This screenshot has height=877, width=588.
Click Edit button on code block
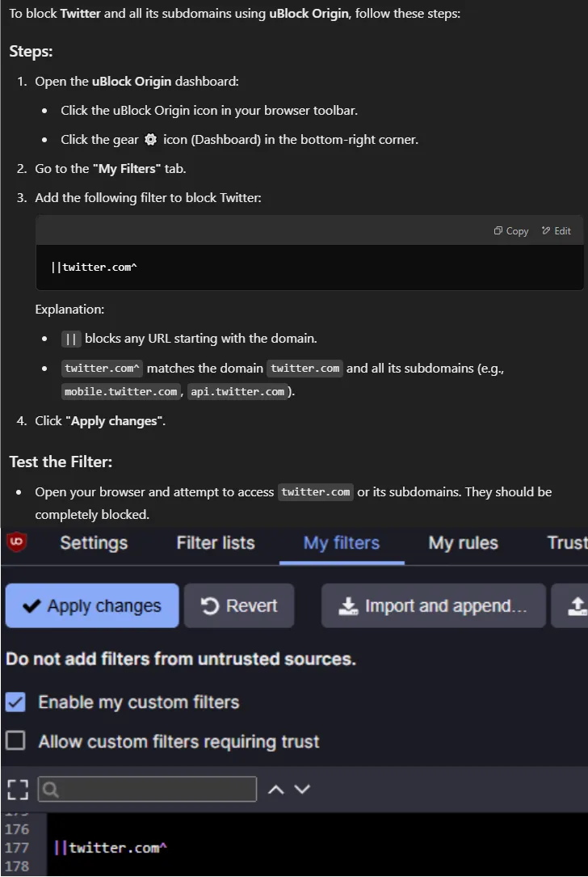[556, 231]
